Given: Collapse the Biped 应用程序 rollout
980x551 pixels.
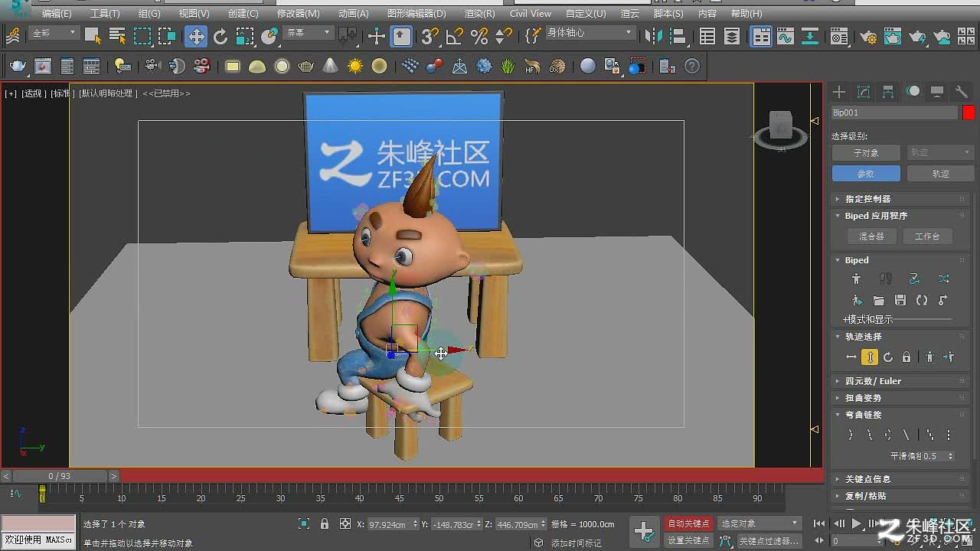Looking at the screenshot, I should click(900, 216).
